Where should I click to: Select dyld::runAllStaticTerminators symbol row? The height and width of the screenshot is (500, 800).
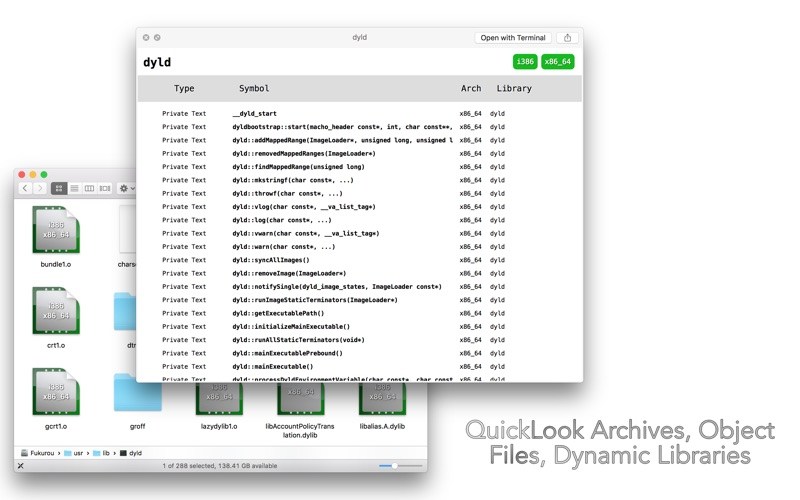[x=360, y=340]
